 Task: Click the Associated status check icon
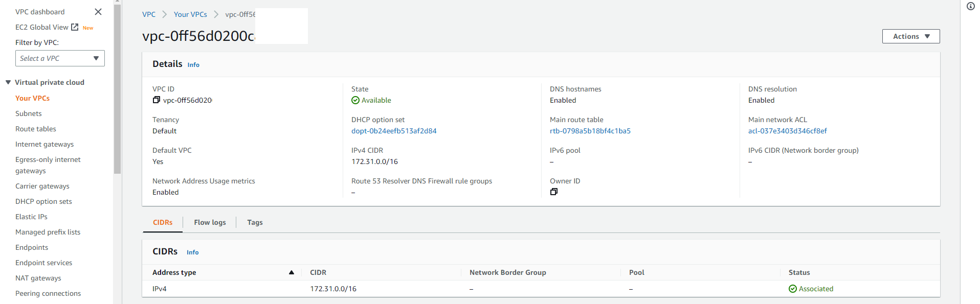(793, 289)
